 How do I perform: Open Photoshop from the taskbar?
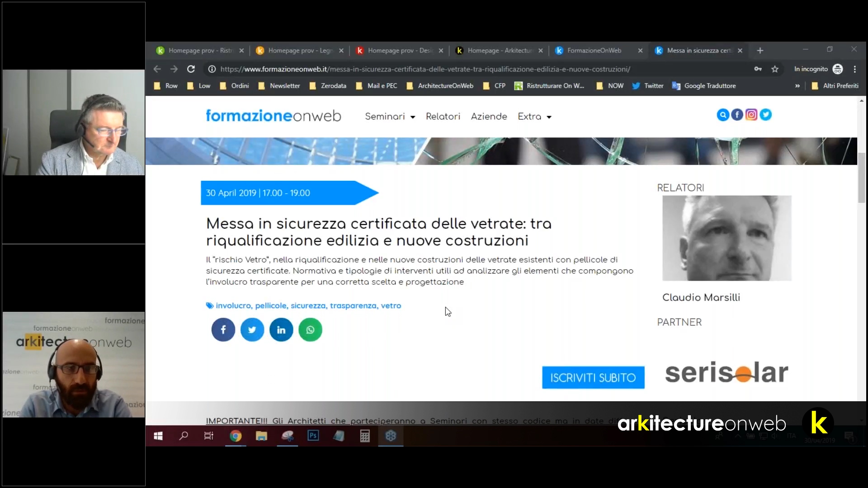point(313,436)
